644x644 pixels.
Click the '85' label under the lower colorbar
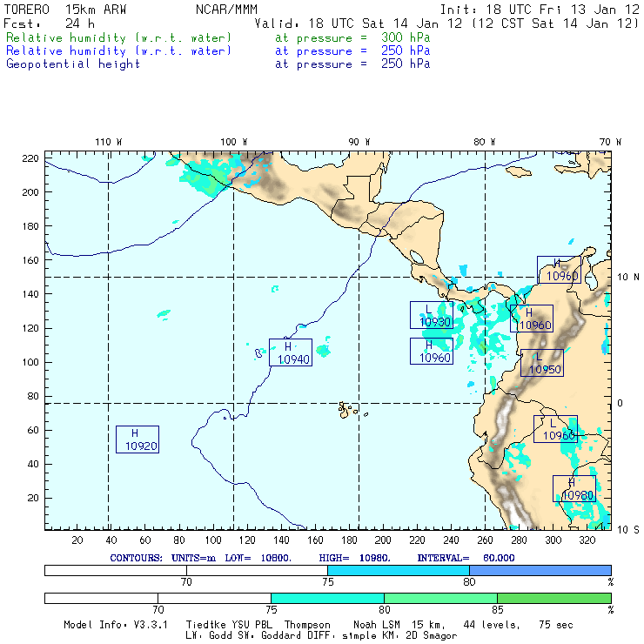pyautogui.click(x=498, y=609)
